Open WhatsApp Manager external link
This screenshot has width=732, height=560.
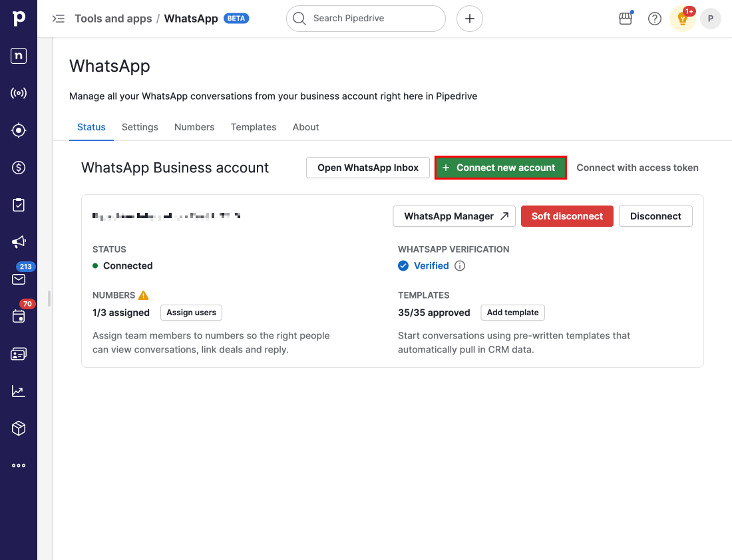[x=455, y=216]
